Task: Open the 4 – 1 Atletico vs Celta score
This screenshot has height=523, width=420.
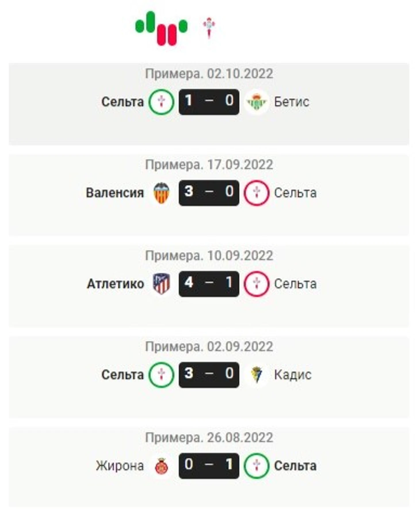Action: click(x=209, y=284)
